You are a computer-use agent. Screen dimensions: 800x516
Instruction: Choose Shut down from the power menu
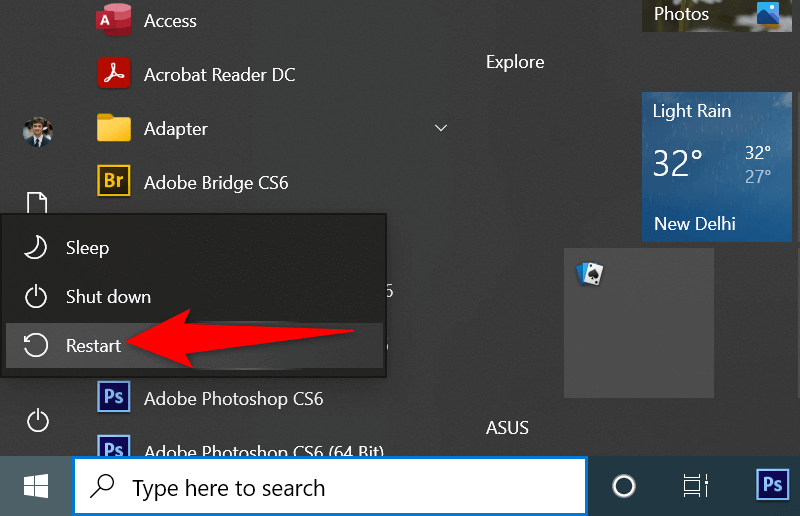108,297
